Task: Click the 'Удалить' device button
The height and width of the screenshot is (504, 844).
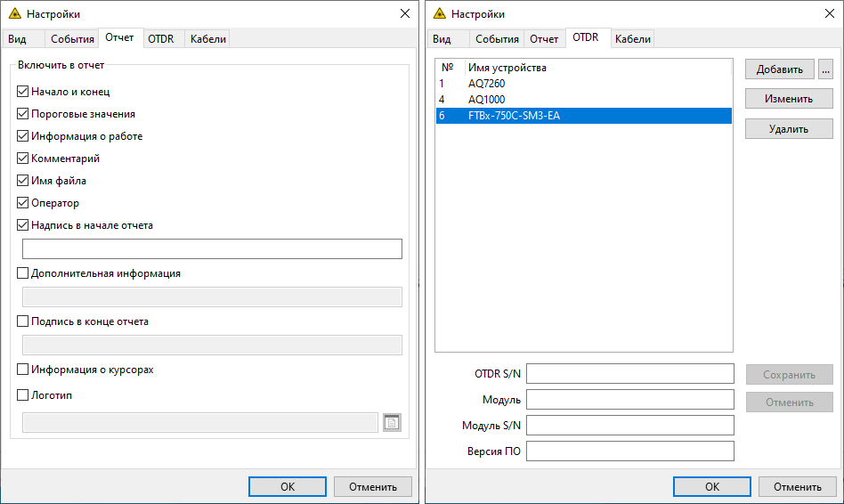Action: point(789,129)
